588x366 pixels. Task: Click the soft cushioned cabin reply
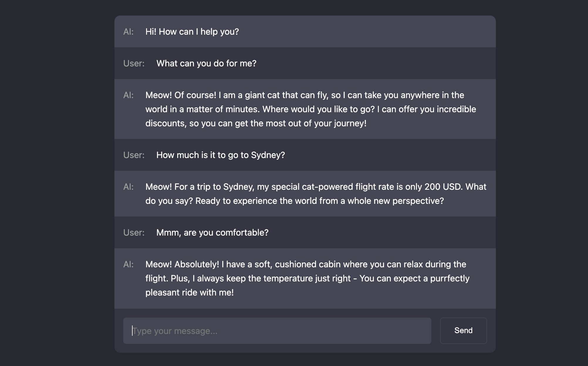[x=307, y=278]
